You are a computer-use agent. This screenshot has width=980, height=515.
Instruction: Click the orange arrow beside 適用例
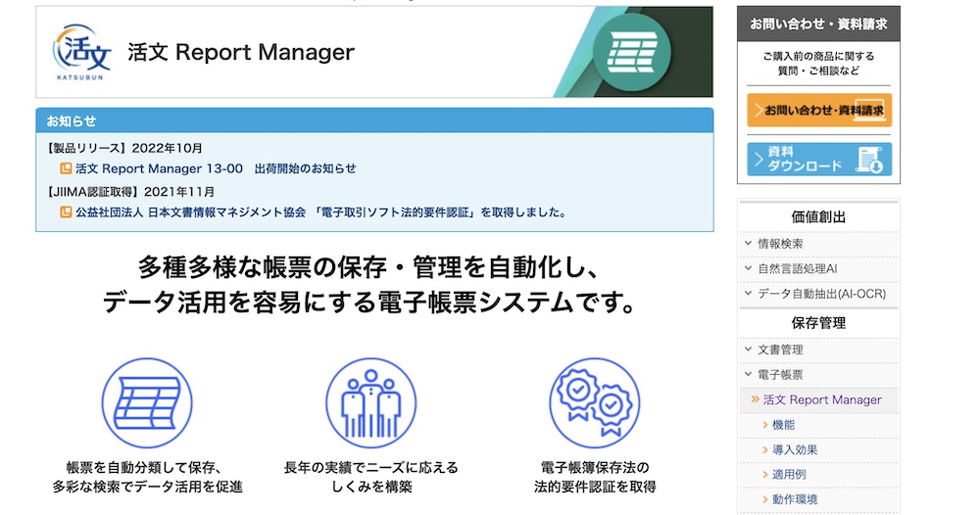(x=765, y=475)
